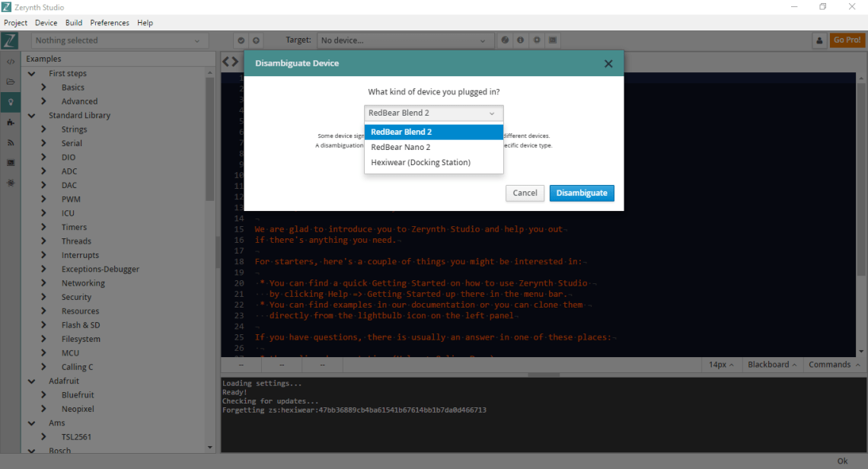Select the DIO tree item
The height and width of the screenshot is (469, 868).
click(x=69, y=158)
